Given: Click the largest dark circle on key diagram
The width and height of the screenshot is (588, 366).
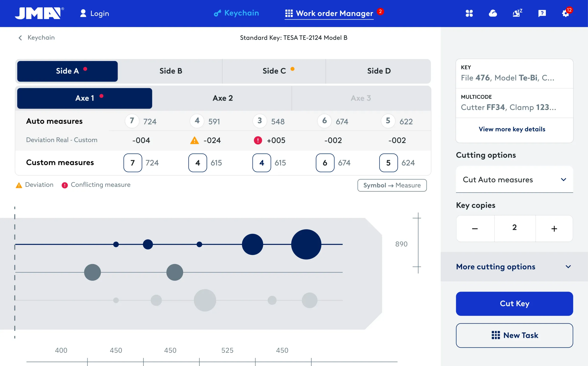Looking at the screenshot, I should [x=306, y=244].
